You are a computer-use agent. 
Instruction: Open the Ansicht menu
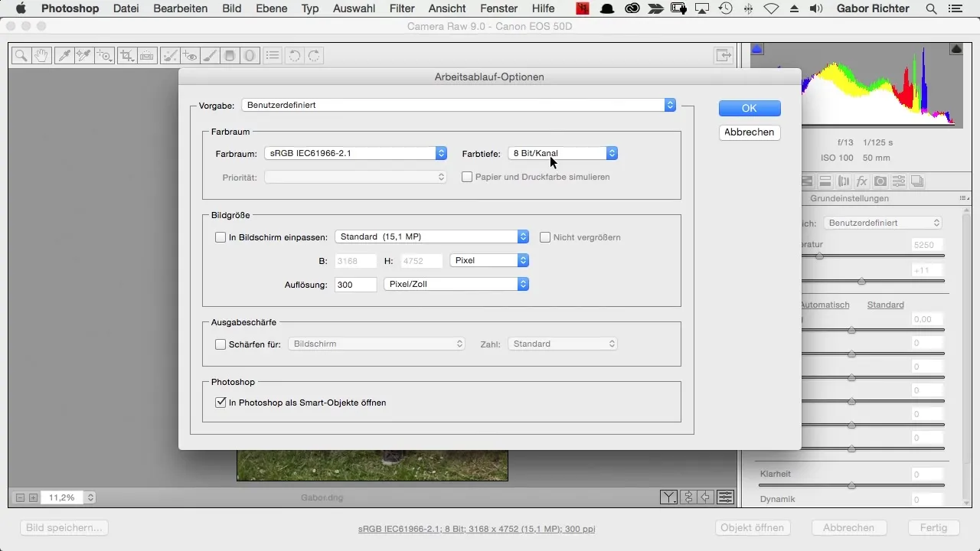(x=447, y=8)
